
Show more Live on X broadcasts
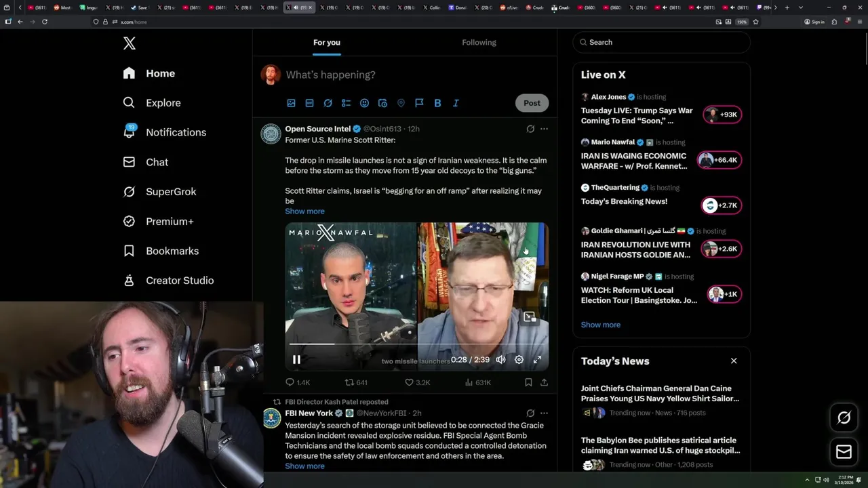(601, 325)
